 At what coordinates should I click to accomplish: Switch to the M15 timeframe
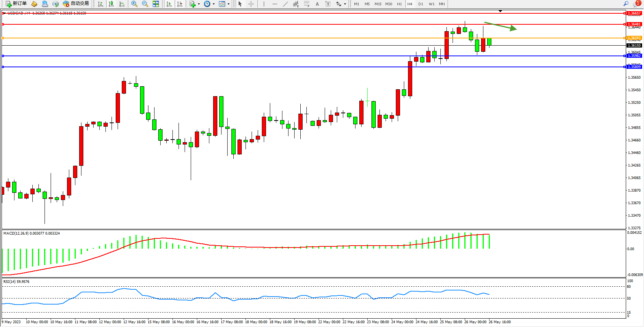378,4
